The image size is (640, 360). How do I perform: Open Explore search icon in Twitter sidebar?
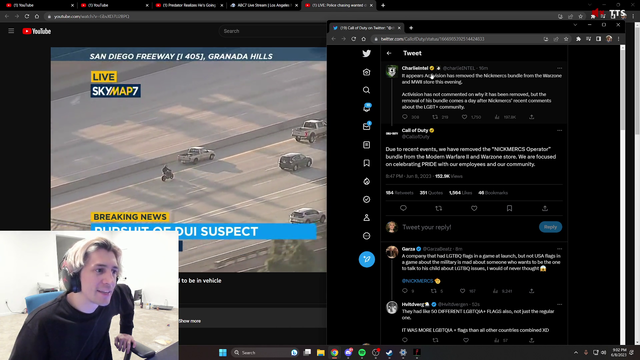367,90
